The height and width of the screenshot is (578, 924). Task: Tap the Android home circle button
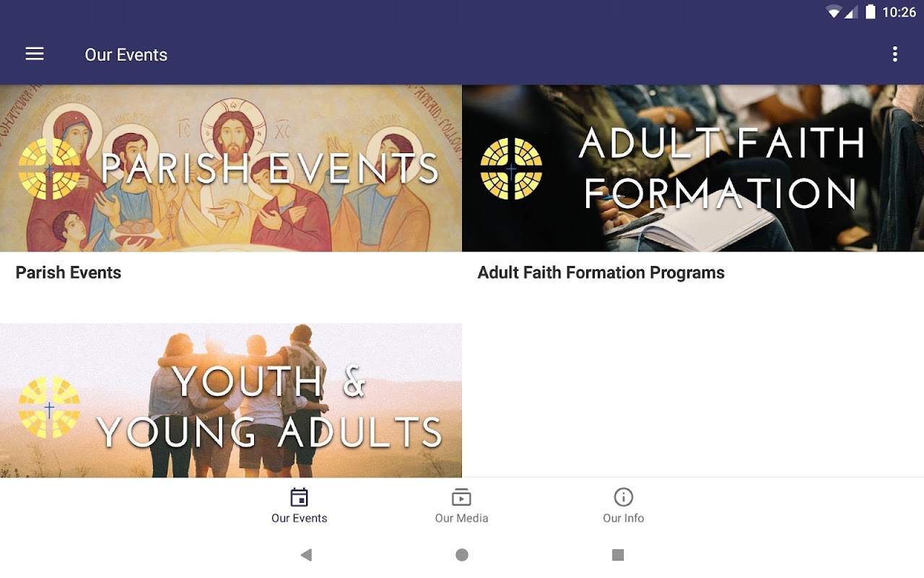(462, 555)
